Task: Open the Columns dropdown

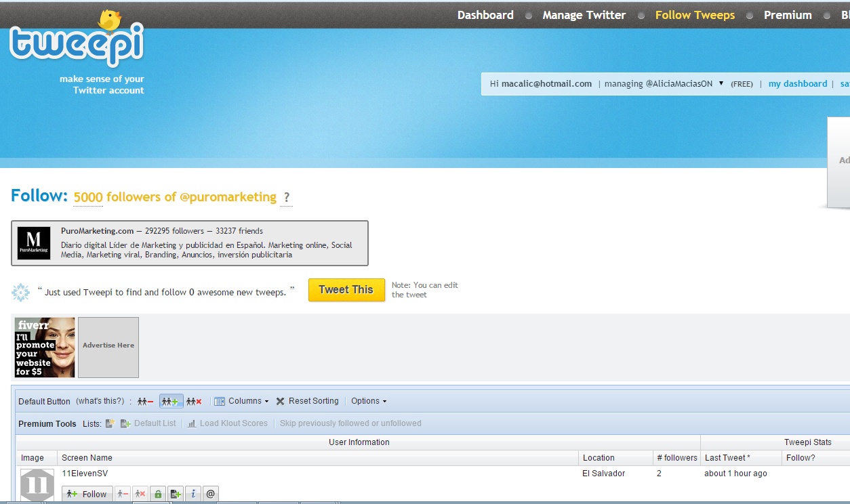Action: click(241, 401)
